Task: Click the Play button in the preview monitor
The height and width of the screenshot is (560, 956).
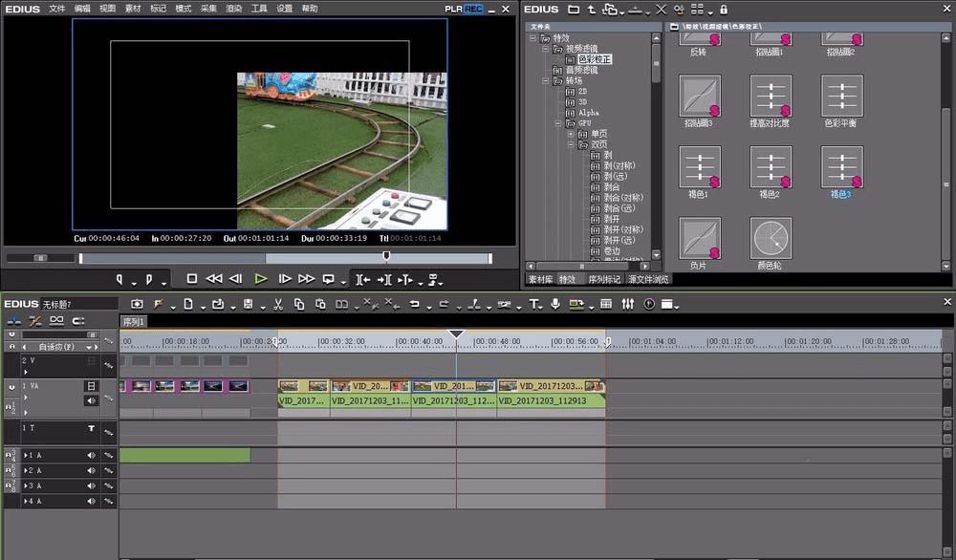Action: click(x=261, y=279)
